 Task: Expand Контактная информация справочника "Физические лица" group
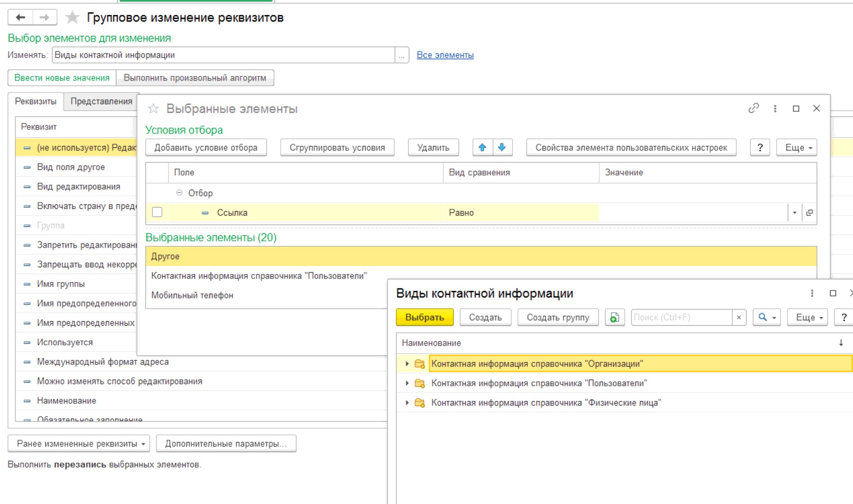tap(407, 402)
